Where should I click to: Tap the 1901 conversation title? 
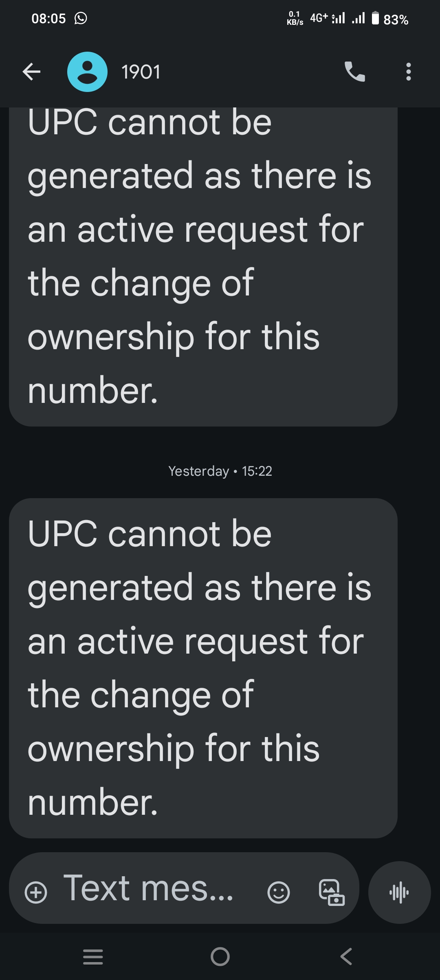[141, 72]
